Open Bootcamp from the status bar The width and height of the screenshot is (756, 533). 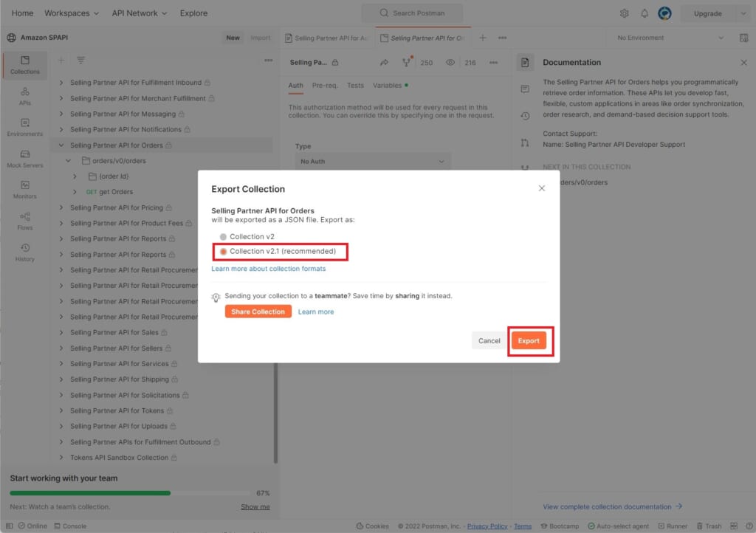click(x=560, y=526)
